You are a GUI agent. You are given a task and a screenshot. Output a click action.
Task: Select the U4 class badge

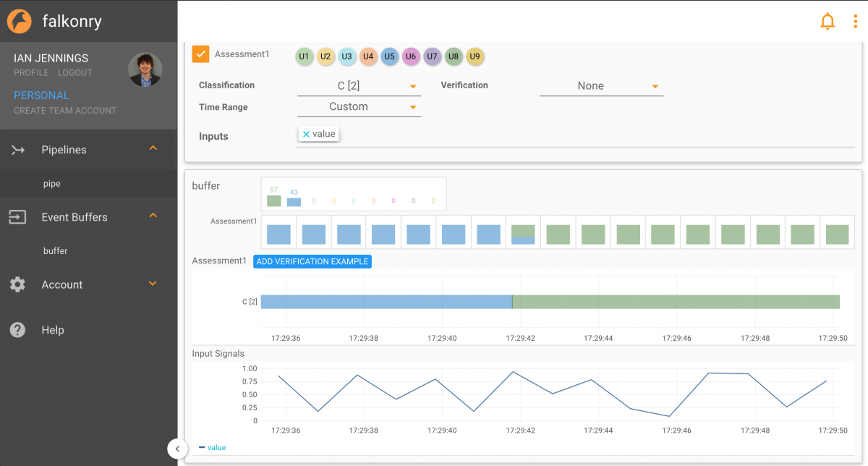coord(368,56)
